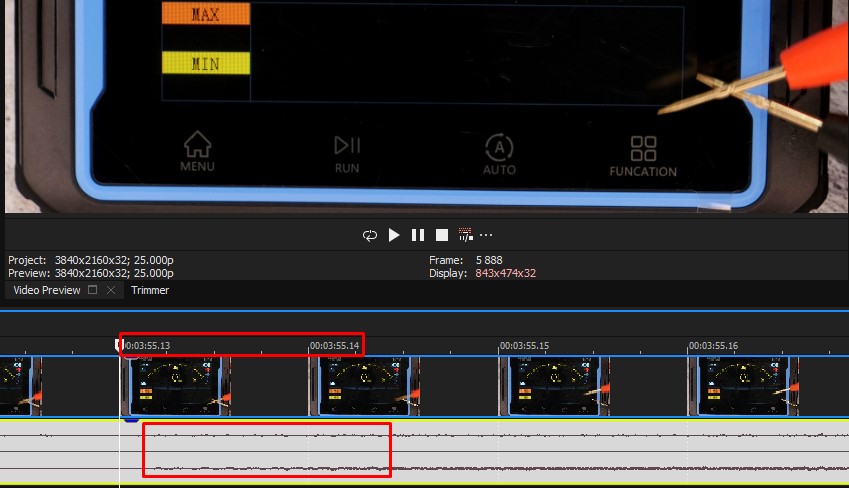Click the orange MAX label in preview
849x488 pixels.
coord(206,14)
